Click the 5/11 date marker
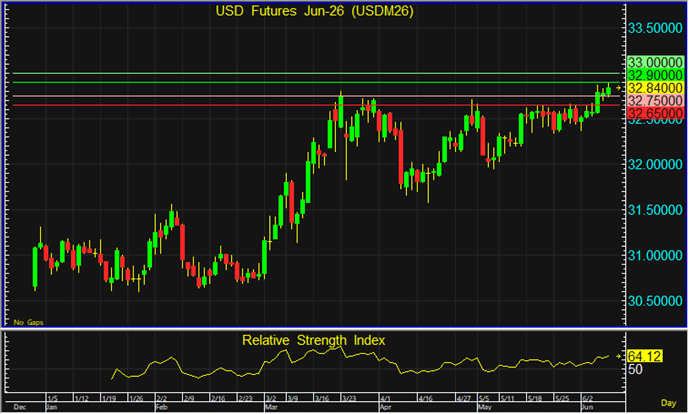This screenshot has width=689, height=414. (508, 399)
